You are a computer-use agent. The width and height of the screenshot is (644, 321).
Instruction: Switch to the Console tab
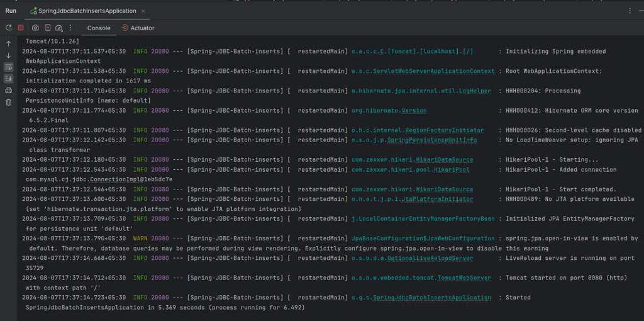click(99, 28)
